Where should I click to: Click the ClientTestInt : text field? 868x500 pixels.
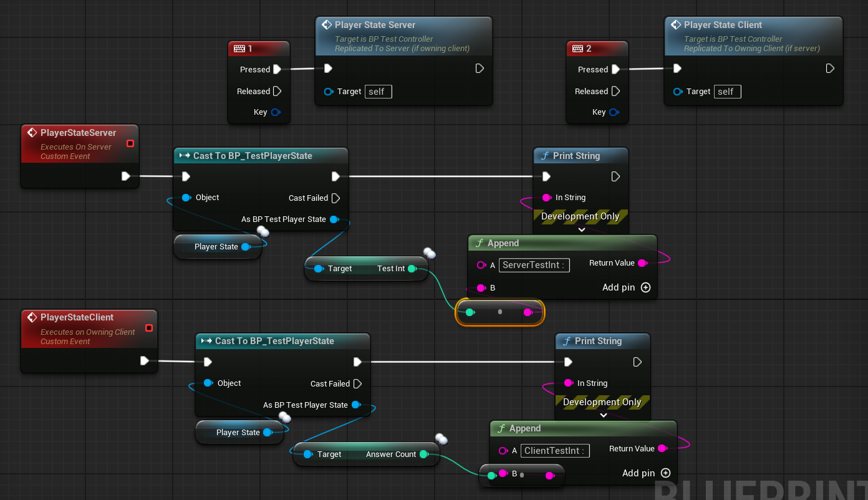coord(555,451)
